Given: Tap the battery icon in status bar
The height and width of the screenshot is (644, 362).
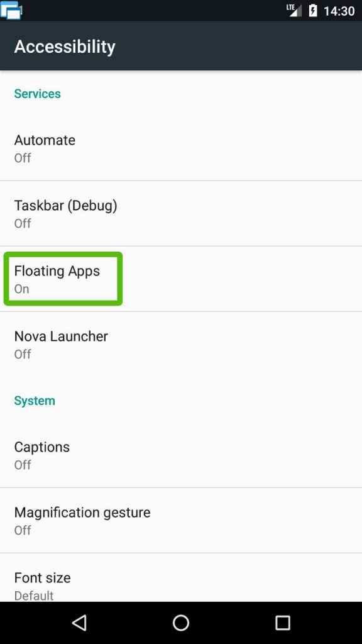Looking at the screenshot, I should (312, 9).
